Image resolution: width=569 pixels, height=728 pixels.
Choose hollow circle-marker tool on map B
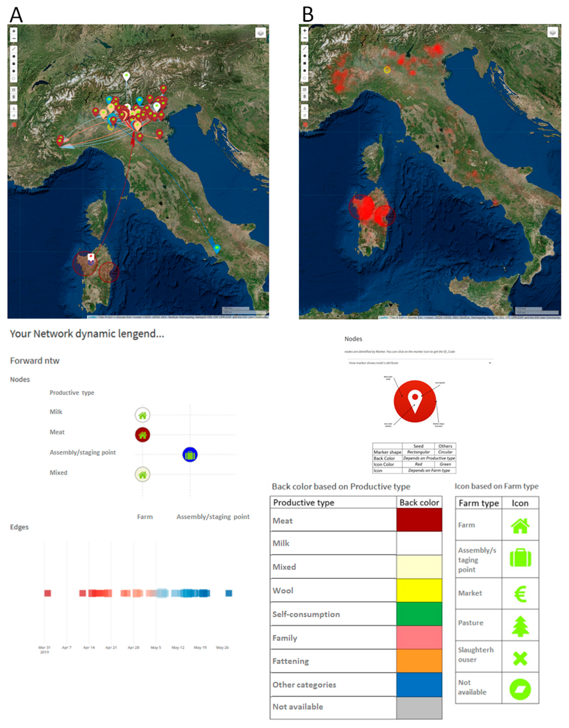(x=305, y=78)
